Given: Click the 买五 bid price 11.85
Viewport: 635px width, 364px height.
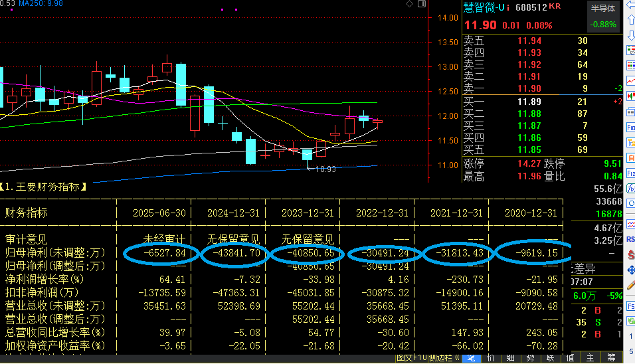Looking at the screenshot, I should click(529, 149).
